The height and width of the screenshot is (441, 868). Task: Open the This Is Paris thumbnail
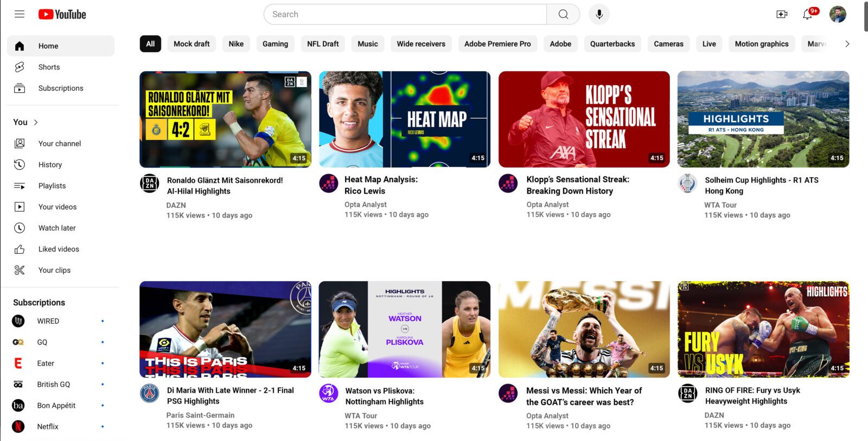(225, 329)
